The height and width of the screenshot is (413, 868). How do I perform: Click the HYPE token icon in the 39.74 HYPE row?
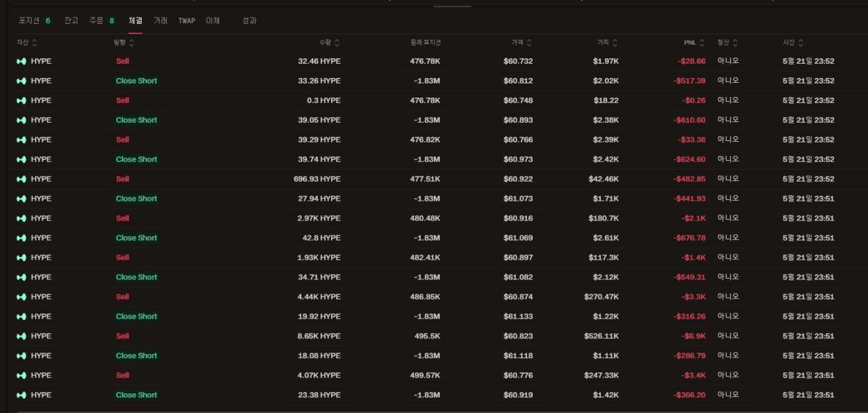(x=22, y=159)
